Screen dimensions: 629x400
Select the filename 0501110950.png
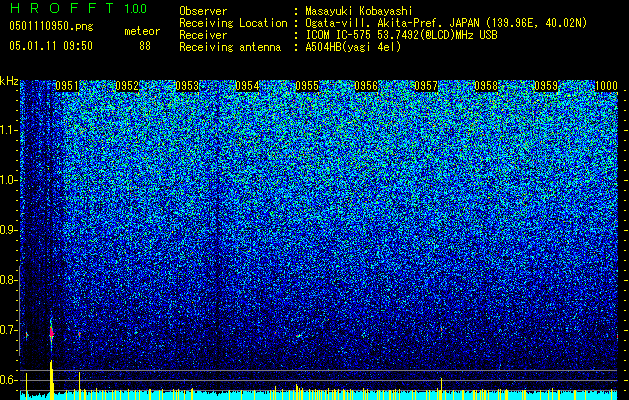(x=51, y=26)
